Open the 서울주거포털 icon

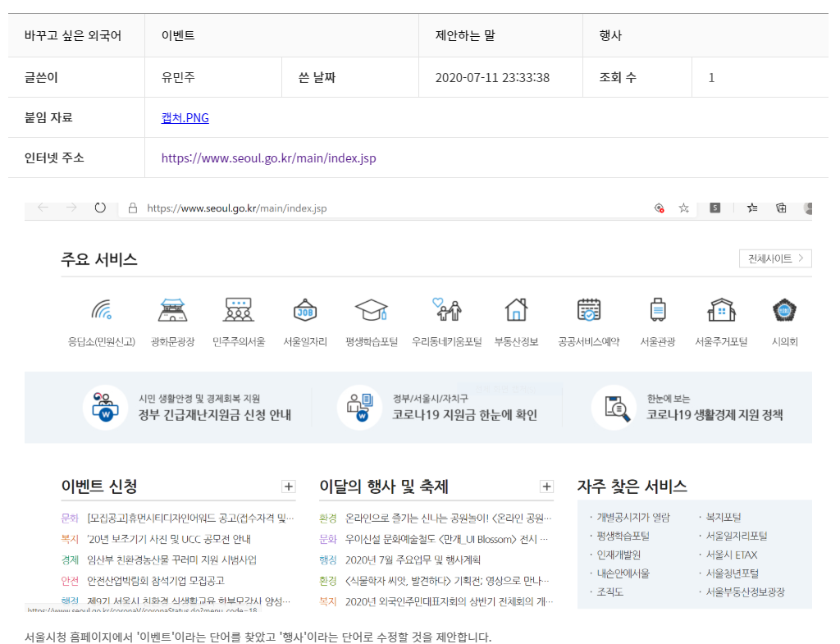(x=721, y=311)
